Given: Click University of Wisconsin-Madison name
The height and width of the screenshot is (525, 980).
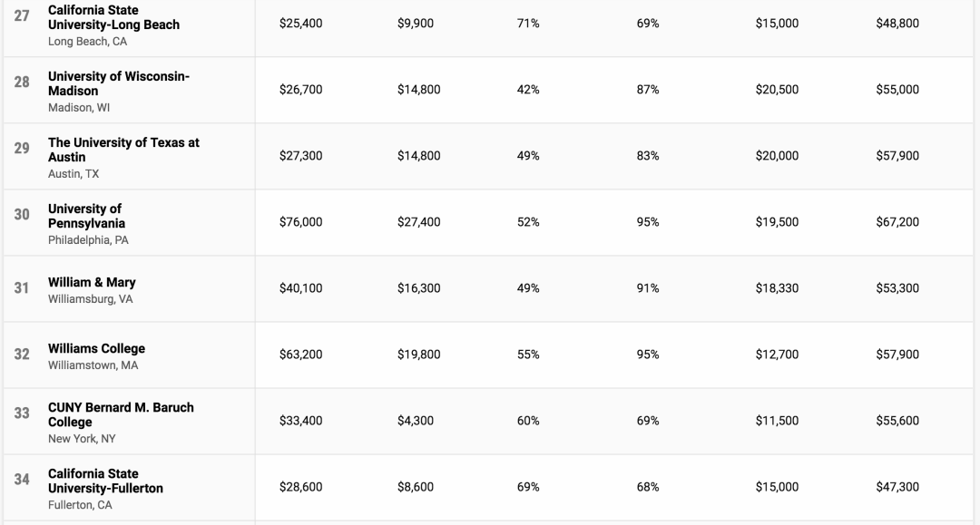Looking at the screenshot, I should click(x=119, y=83).
